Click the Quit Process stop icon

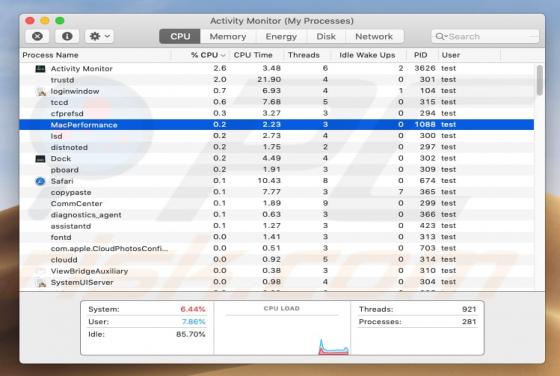(38, 36)
